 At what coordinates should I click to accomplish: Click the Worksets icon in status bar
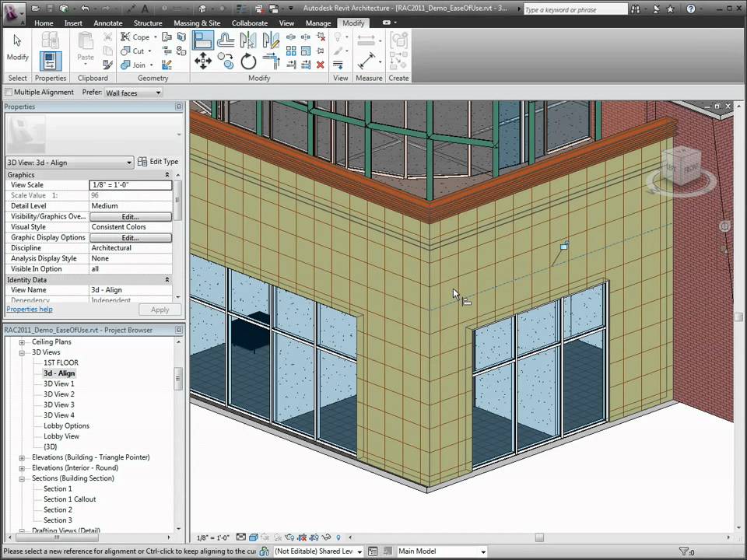[x=265, y=551]
